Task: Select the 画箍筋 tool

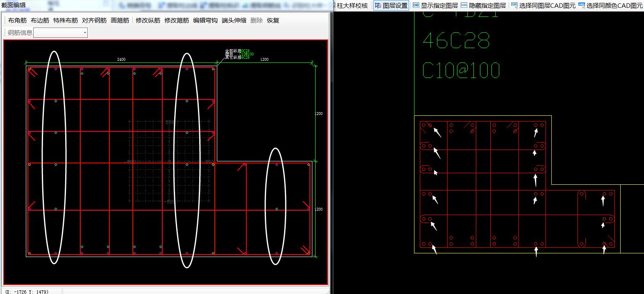Action: click(x=120, y=21)
